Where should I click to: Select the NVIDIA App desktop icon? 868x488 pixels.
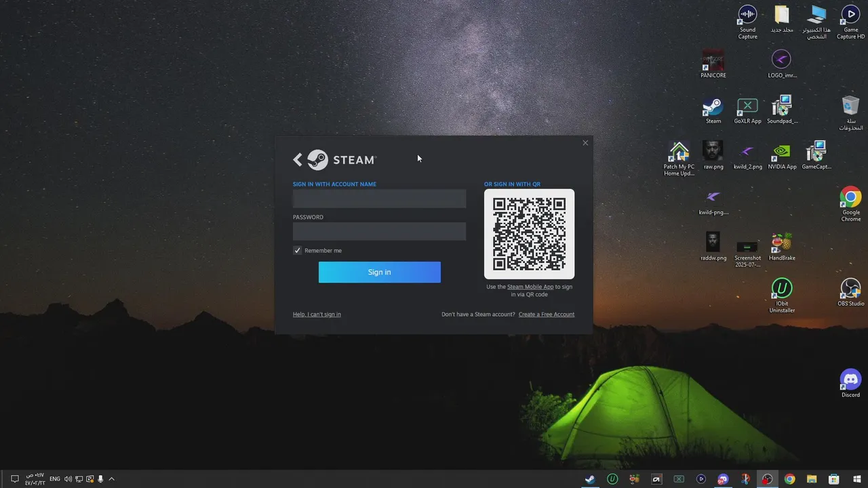782,155
